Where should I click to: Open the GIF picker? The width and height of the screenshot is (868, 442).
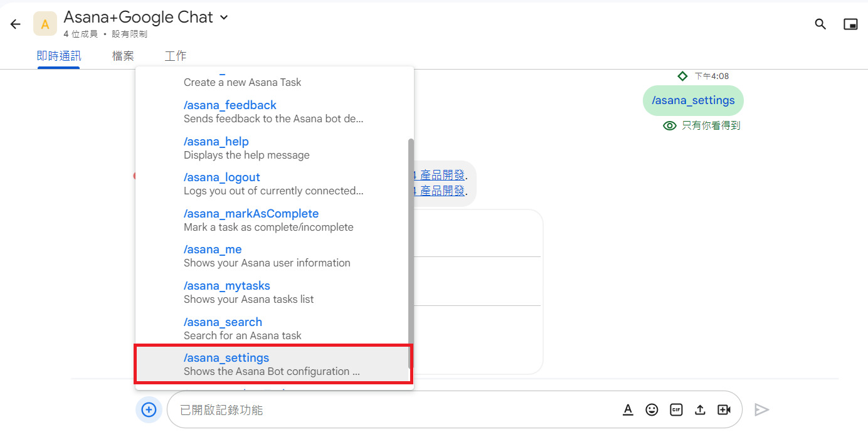[676, 410]
